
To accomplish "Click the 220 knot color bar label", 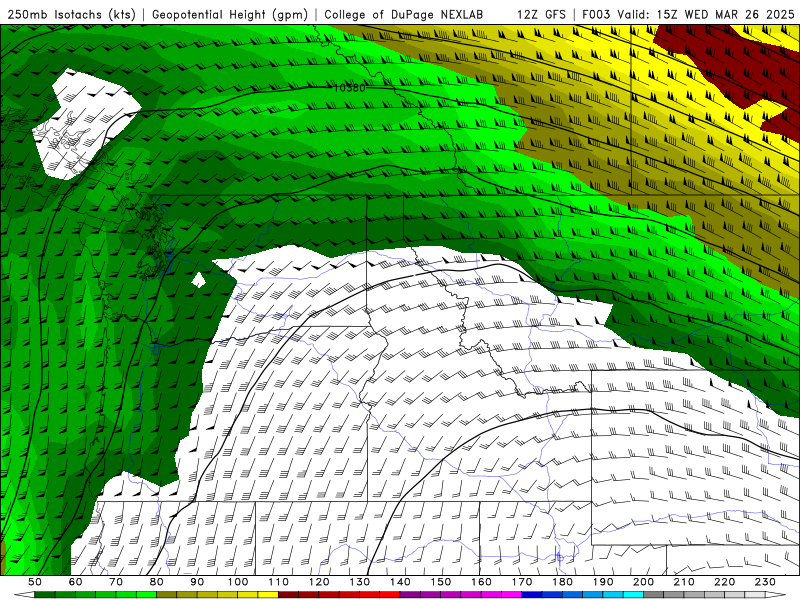I will coord(724,582).
